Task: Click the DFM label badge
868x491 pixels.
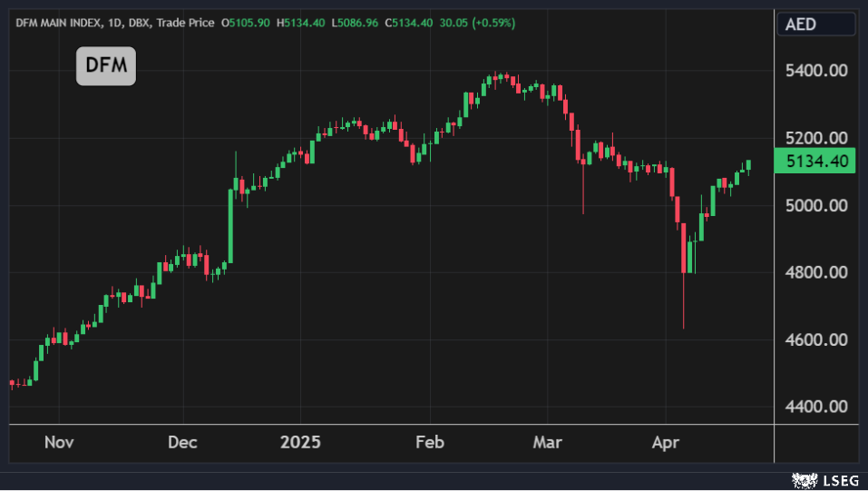Action: (105, 65)
